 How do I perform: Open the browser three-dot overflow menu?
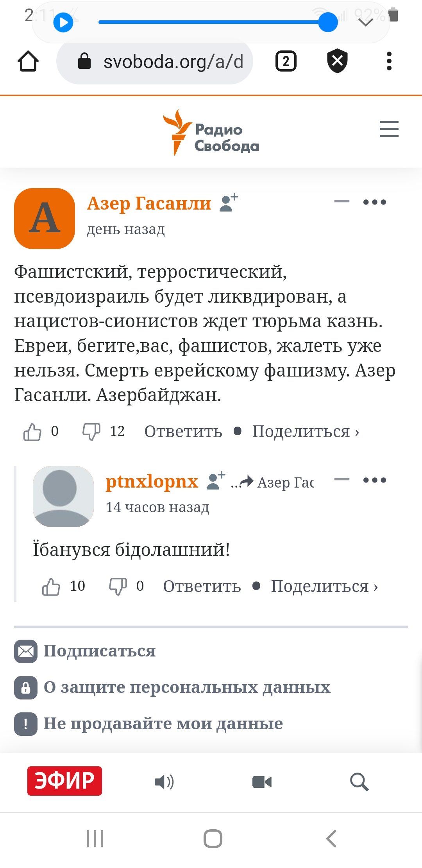pos(389,61)
